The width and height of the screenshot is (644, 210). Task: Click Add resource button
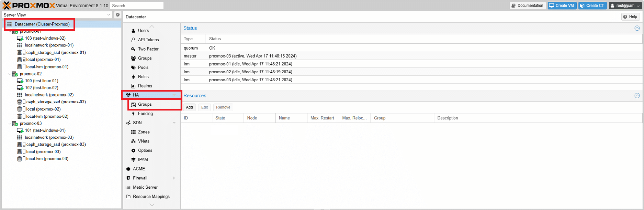tap(189, 107)
